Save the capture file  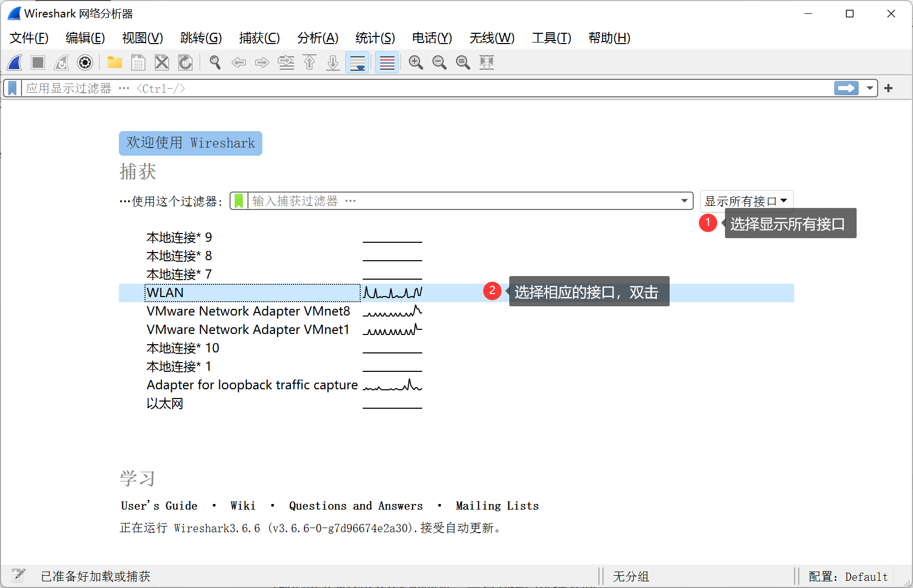(x=138, y=62)
